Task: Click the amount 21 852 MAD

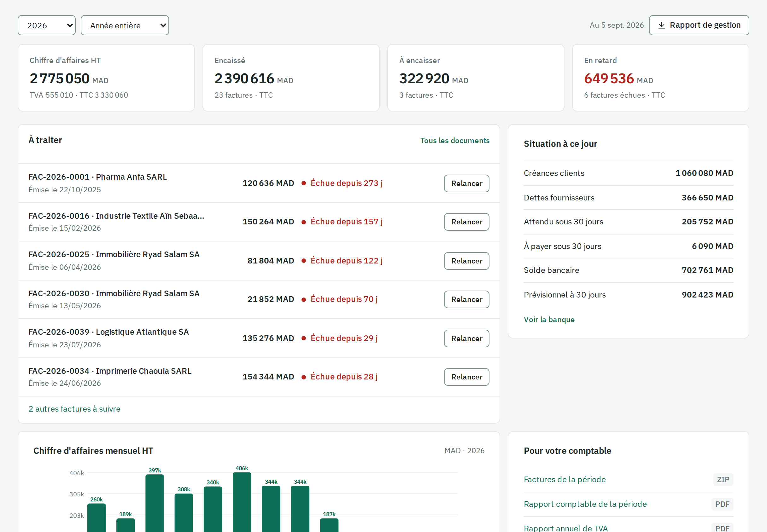Action: 271,299
